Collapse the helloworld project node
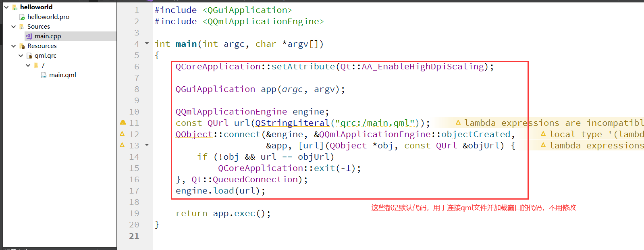The height and width of the screenshot is (250, 644). pos(6,7)
